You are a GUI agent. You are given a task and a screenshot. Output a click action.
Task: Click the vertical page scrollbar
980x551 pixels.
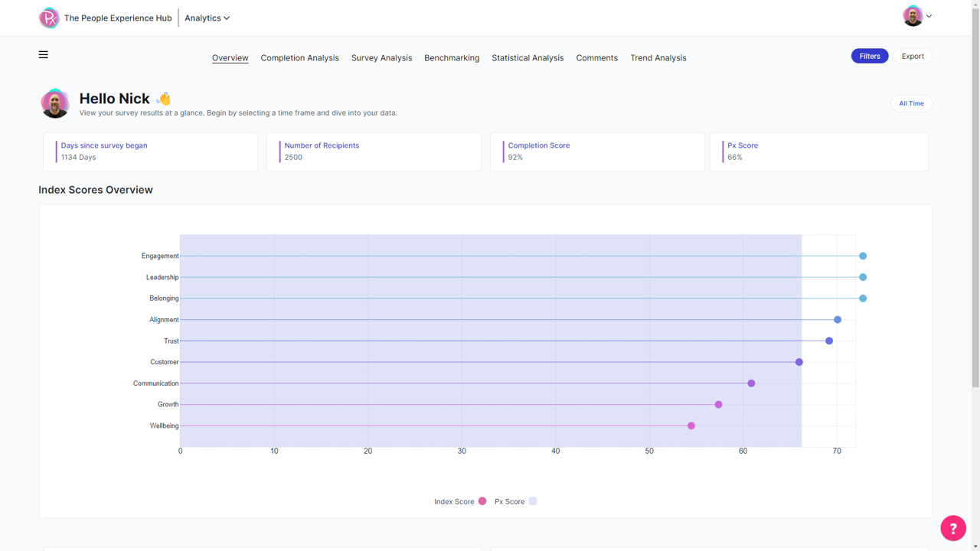point(975,230)
